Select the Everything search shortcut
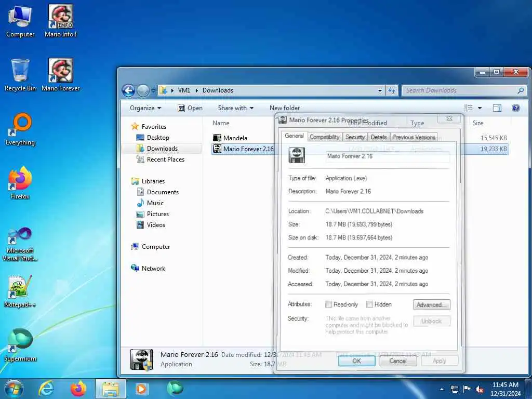The image size is (532, 399). (20, 129)
